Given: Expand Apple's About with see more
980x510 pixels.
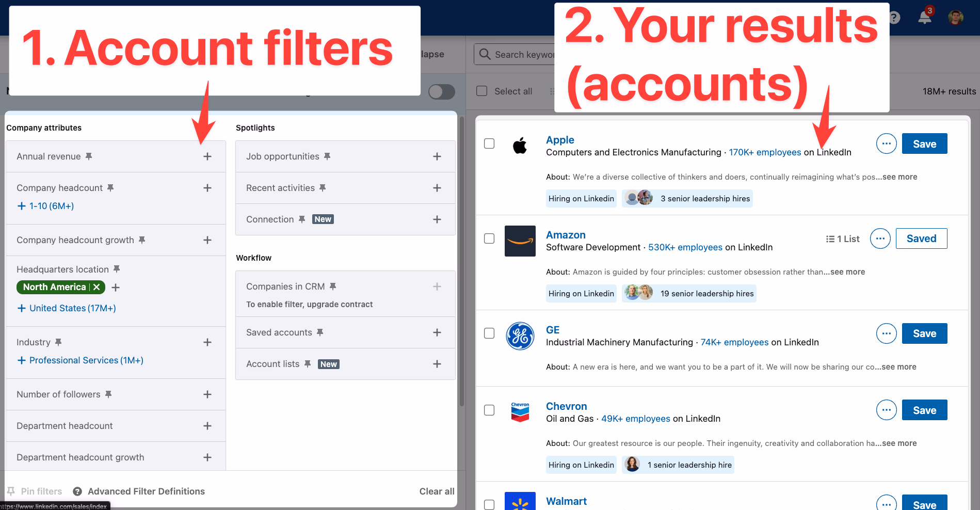Looking at the screenshot, I should point(899,177).
